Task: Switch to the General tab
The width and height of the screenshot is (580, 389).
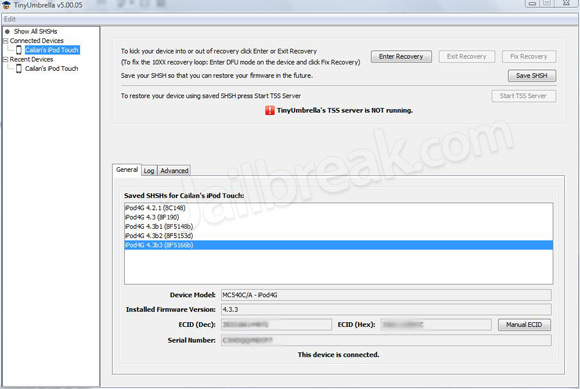Action: [x=127, y=170]
